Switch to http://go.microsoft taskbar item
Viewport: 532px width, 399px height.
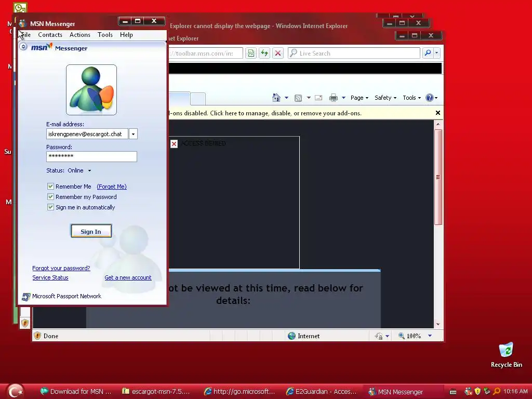(240, 392)
